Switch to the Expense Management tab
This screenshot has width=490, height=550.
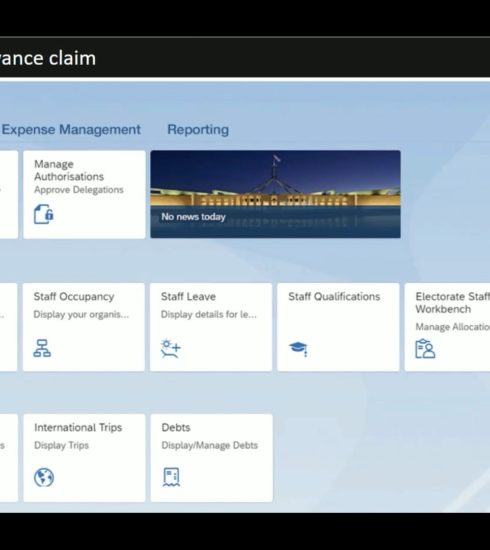click(x=71, y=129)
